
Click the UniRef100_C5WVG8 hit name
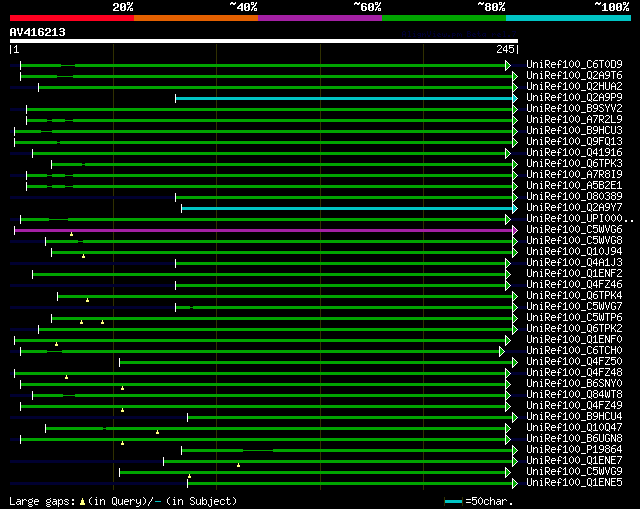[x=574, y=241]
